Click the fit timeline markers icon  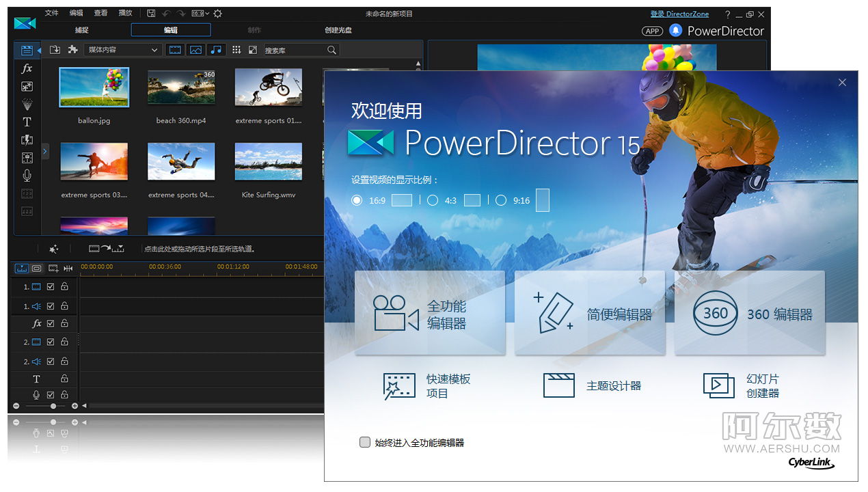68,269
